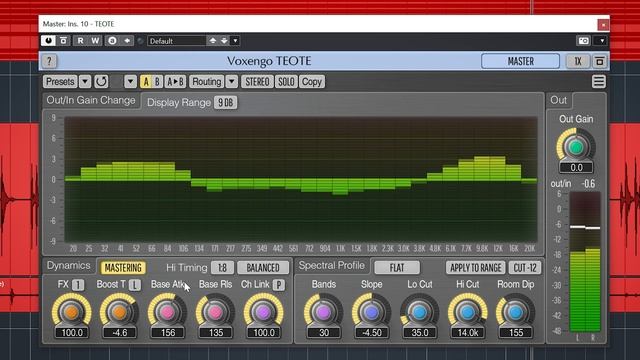Click the Dynamics tab label
This screenshot has width=640, height=360.
(x=68, y=266)
